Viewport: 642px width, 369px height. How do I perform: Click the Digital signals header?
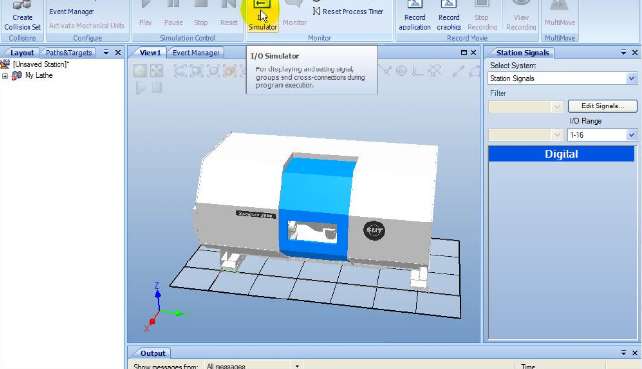point(561,154)
